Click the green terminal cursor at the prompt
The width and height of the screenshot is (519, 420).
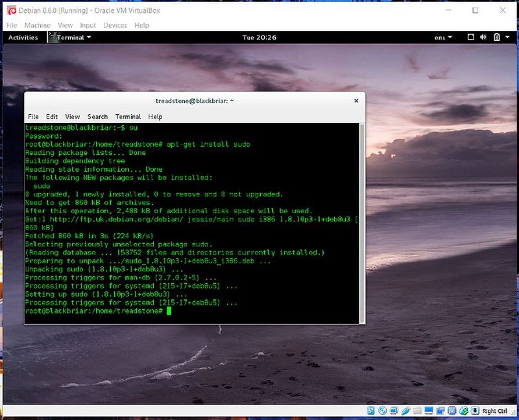point(169,311)
